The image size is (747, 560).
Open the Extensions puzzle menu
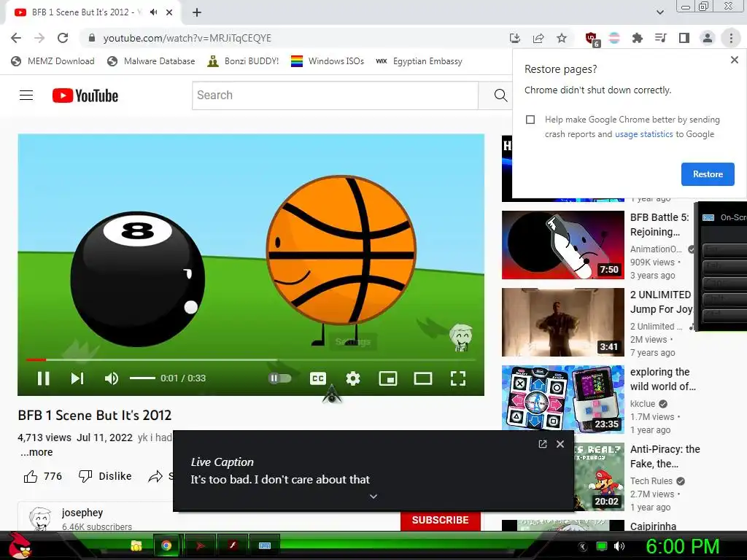pos(638,38)
